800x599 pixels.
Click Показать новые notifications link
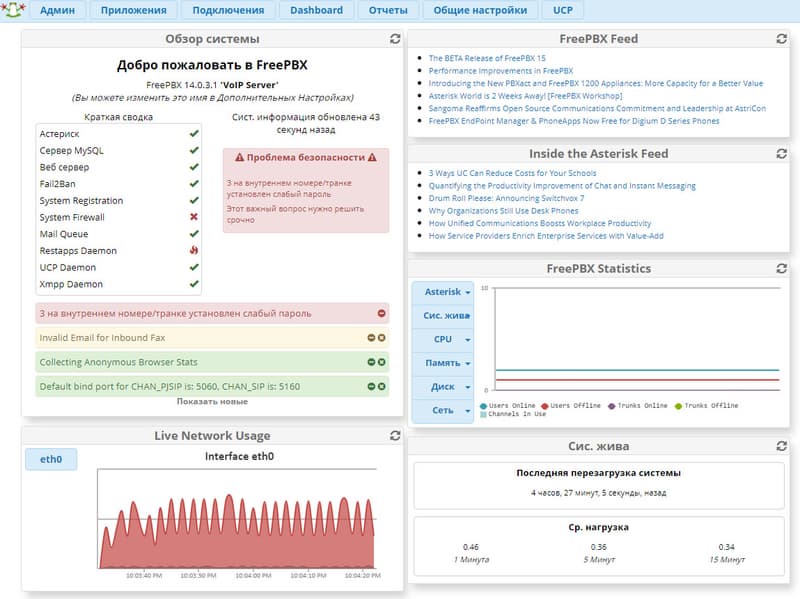point(212,402)
